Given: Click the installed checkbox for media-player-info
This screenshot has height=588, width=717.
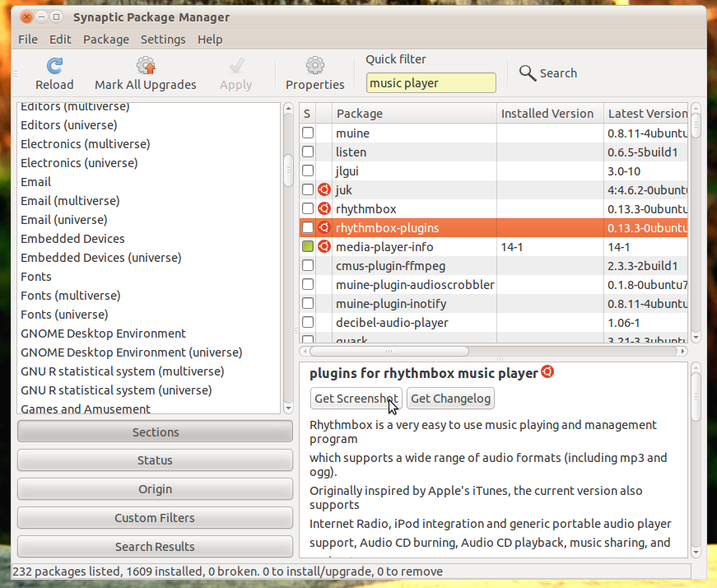Looking at the screenshot, I should click(x=308, y=246).
